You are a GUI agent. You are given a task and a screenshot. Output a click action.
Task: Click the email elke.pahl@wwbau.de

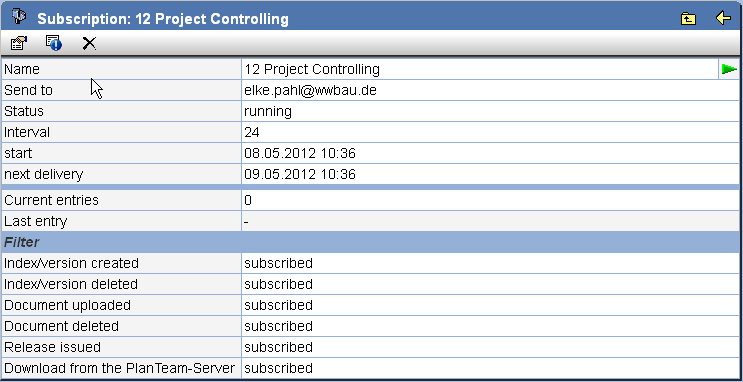coord(310,91)
